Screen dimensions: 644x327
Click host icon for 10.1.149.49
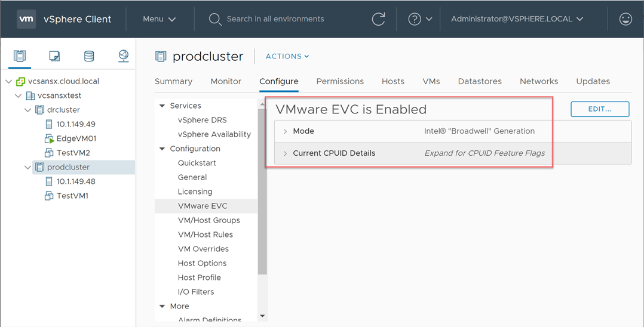point(49,124)
